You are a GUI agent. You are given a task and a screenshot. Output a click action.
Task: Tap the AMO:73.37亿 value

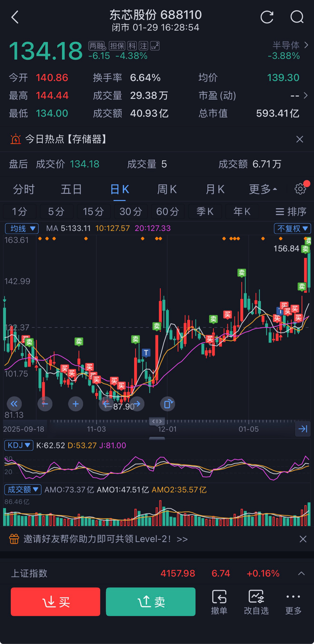(x=69, y=489)
